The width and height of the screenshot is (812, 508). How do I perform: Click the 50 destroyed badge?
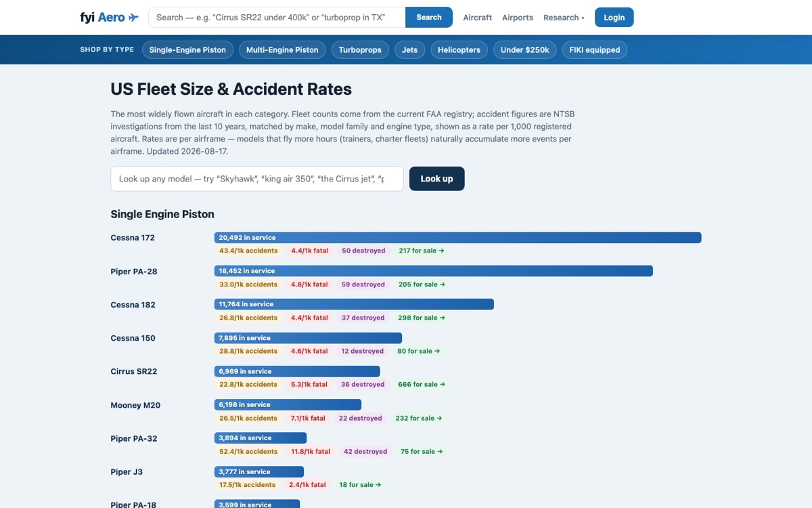pos(363,251)
